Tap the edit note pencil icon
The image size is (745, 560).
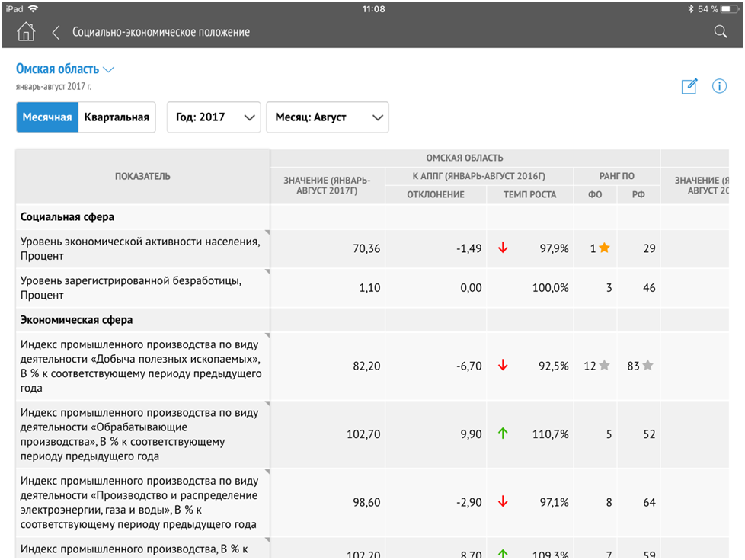689,86
